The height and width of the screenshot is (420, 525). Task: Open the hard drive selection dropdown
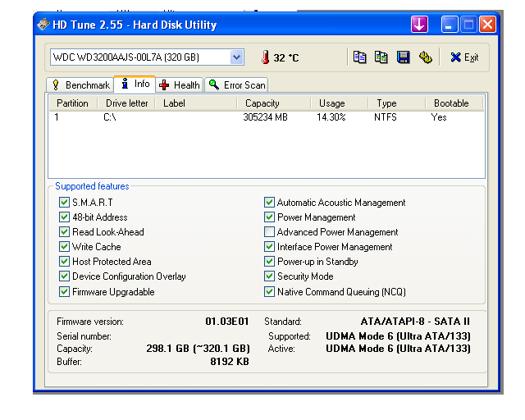tap(236, 57)
